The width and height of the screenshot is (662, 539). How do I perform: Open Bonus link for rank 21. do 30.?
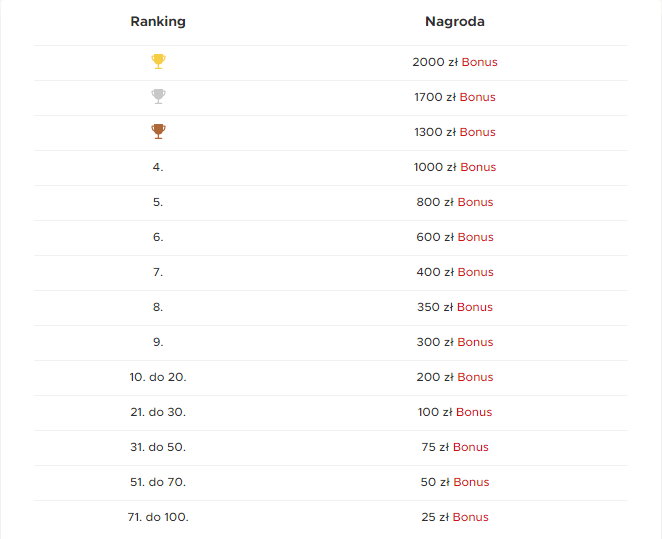(474, 412)
